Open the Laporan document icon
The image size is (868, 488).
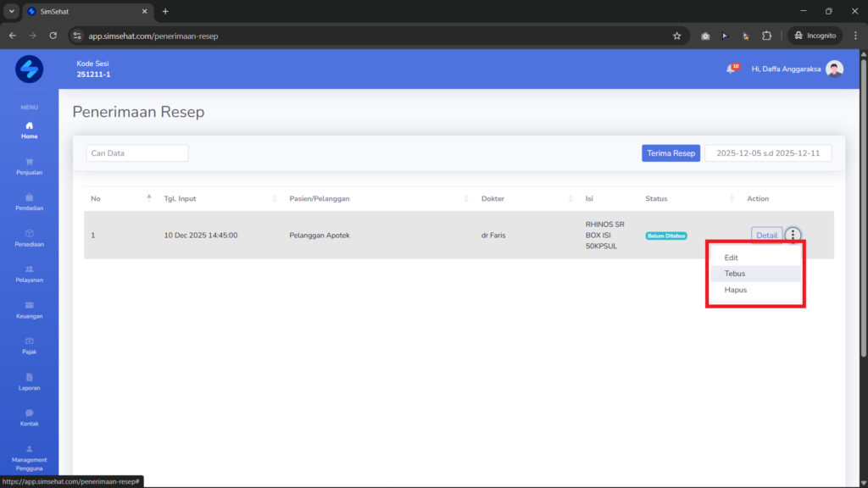point(30,377)
